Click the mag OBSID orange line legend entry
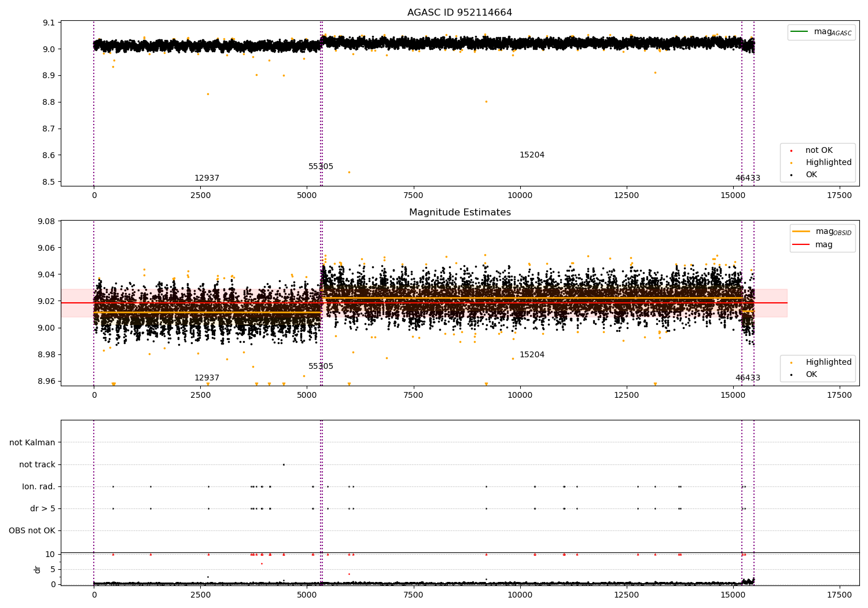Image resolution: width=868 pixels, height=608 pixels. click(822, 232)
